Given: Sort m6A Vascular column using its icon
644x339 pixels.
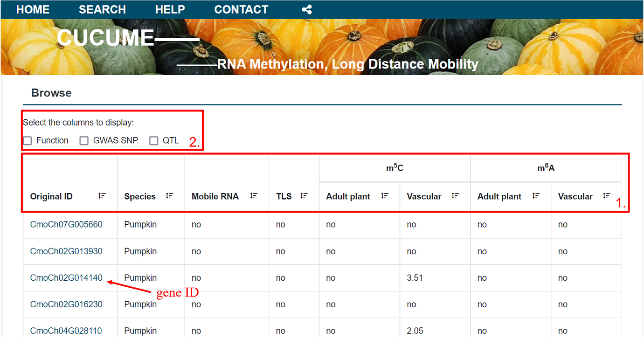Looking at the screenshot, I should [x=607, y=196].
